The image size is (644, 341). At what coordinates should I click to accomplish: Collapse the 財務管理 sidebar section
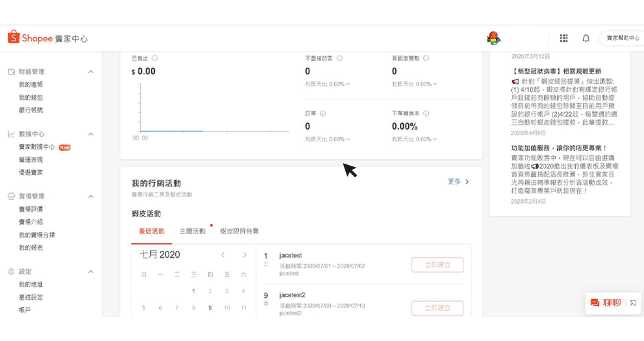(91, 72)
